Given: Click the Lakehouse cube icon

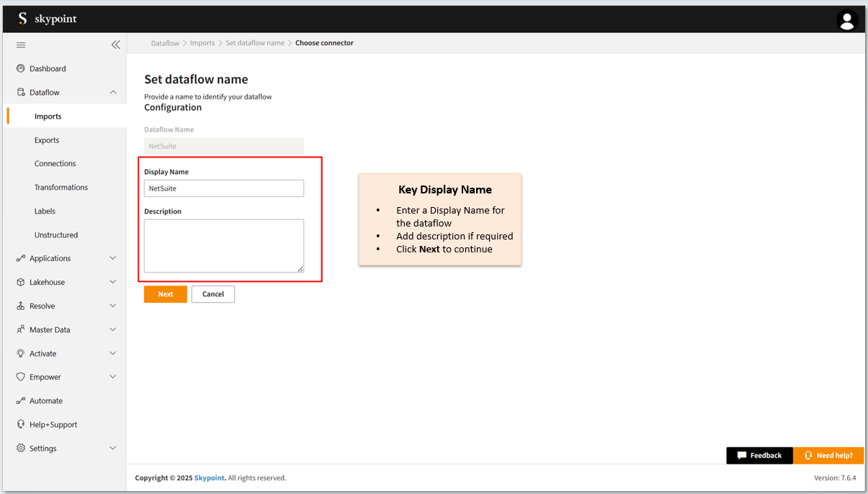Looking at the screenshot, I should click(x=21, y=283).
